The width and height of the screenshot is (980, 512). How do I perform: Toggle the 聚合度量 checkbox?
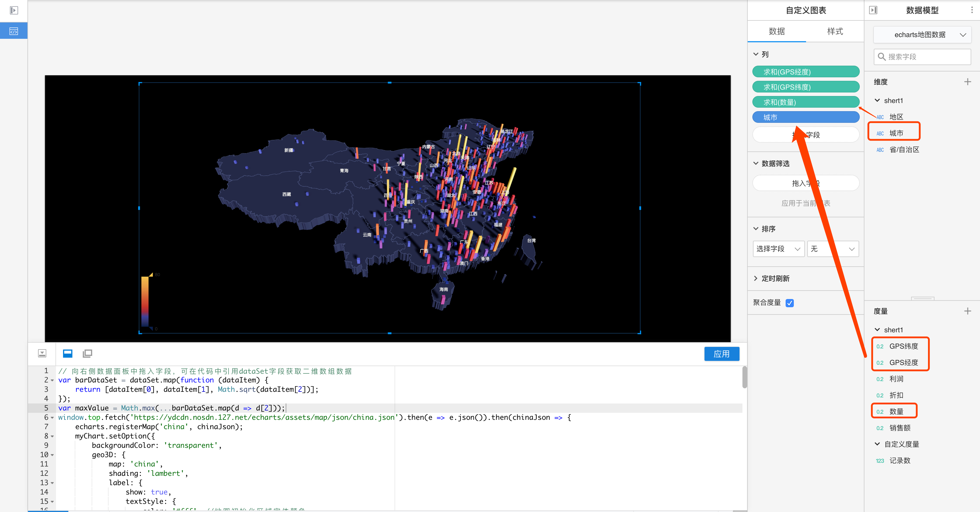pos(789,303)
